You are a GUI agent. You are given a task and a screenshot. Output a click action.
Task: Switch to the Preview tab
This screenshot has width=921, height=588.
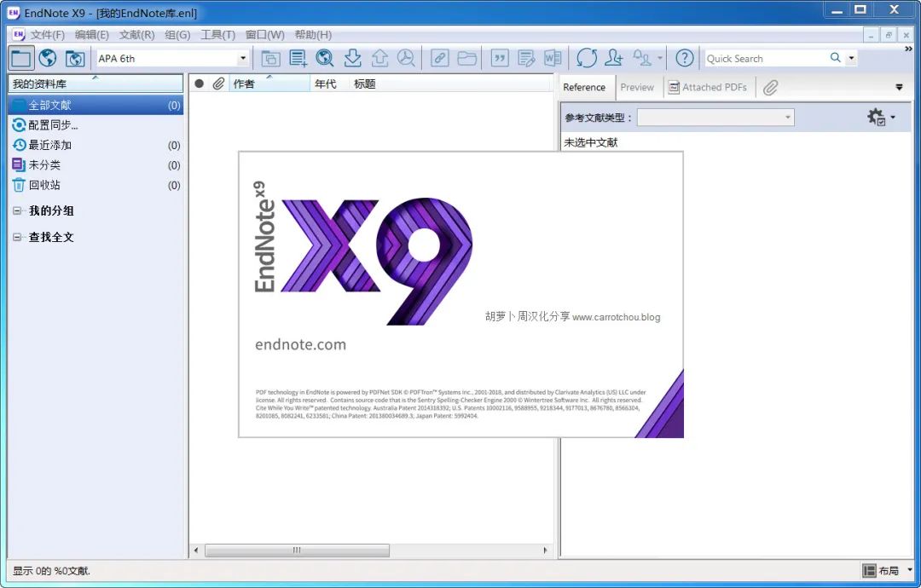[x=637, y=88]
